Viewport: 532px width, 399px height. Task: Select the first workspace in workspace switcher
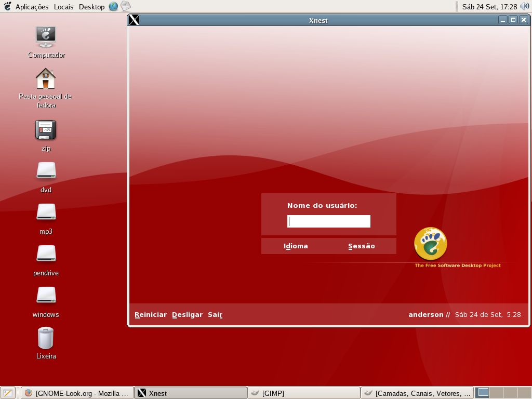point(483,393)
